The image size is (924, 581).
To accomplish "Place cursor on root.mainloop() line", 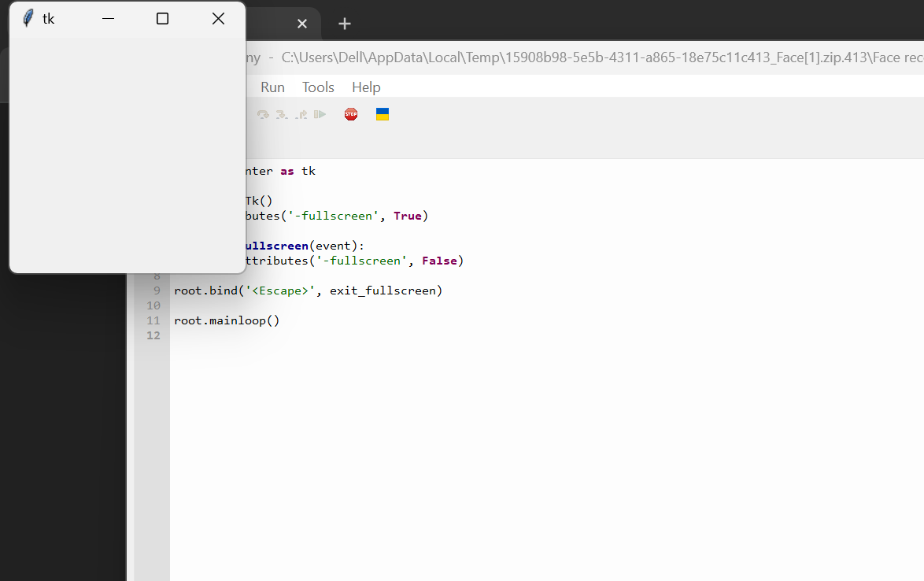I will pyautogui.click(x=227, y=320).
